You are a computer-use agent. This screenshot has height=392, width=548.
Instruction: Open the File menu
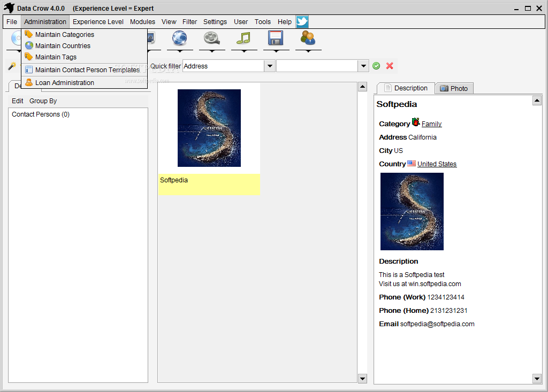coord(12,22)
